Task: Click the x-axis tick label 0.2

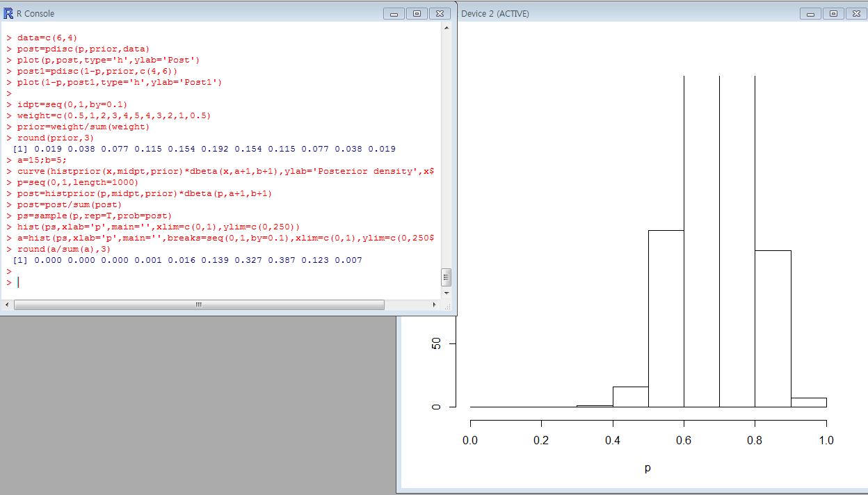Action: coord(541,440)
